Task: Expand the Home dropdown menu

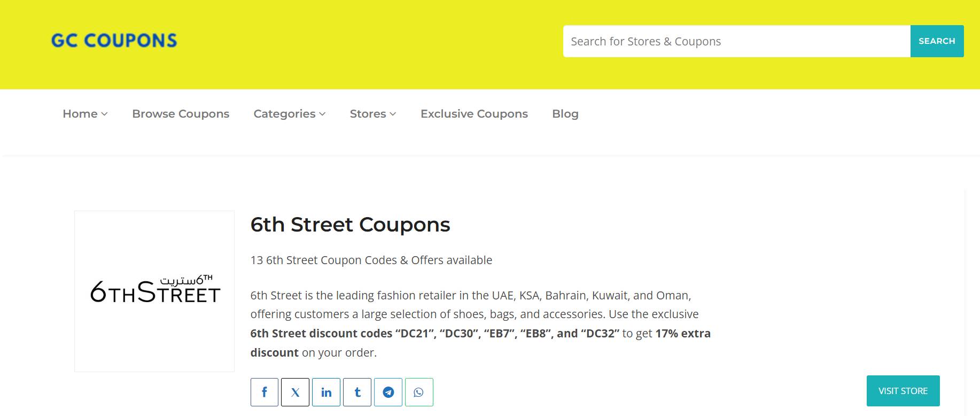Action: click(84, 114)
